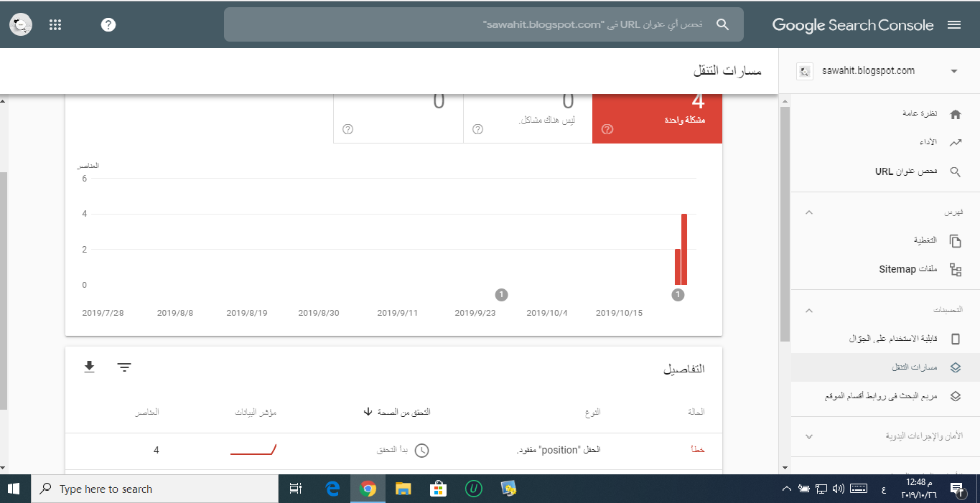
Task: Click help icon on middle status card
Action: (x=477, y=129)
